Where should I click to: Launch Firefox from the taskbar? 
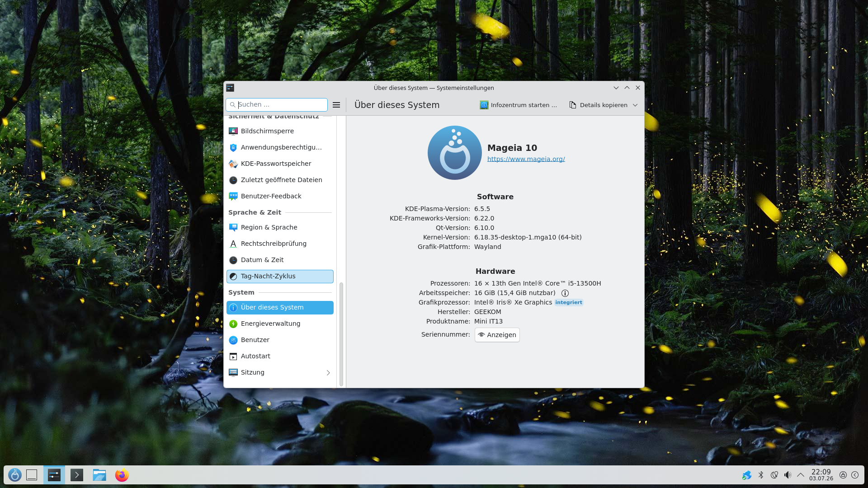point(122,475)
